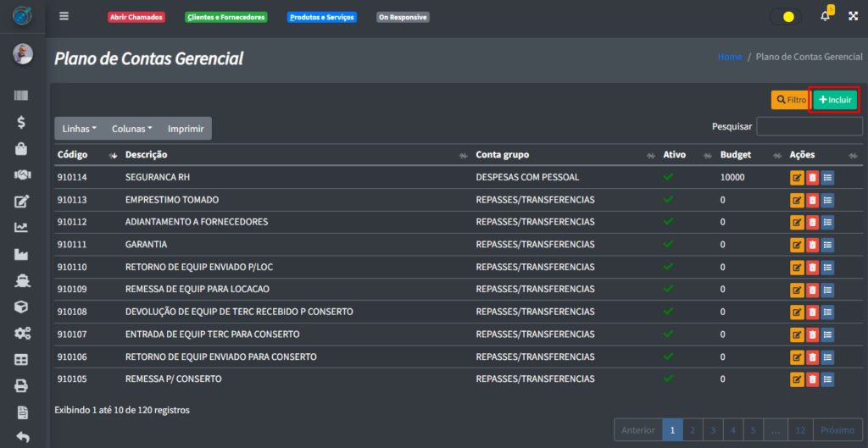Go to page 2 of results
Viewport: 868px width, 448px height.
pyautogui.click(x=693, y=430)
